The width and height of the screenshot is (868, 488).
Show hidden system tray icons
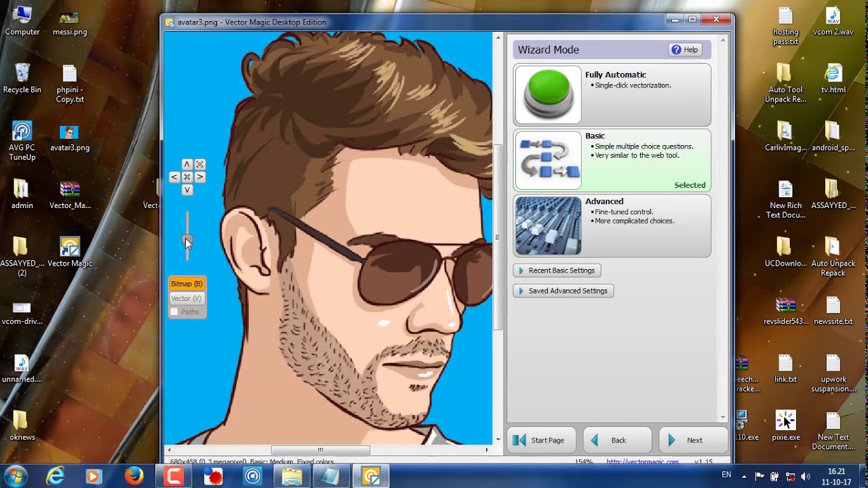coord(743,476)
